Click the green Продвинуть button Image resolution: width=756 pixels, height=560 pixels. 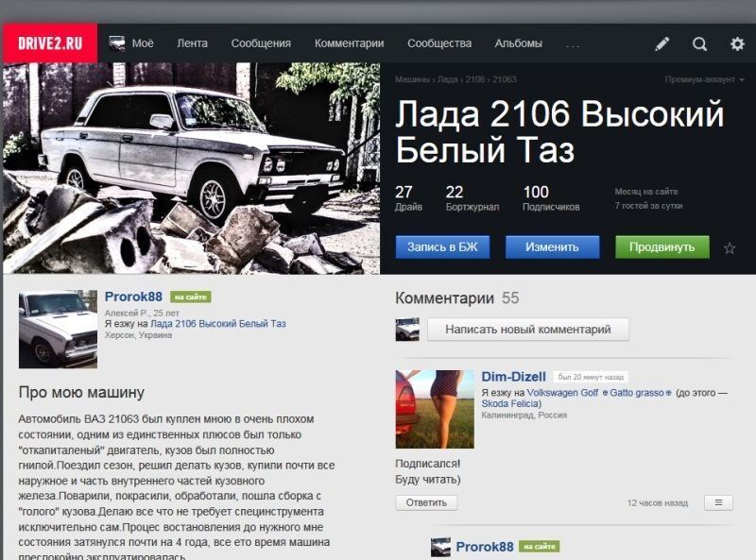point(661,247)
